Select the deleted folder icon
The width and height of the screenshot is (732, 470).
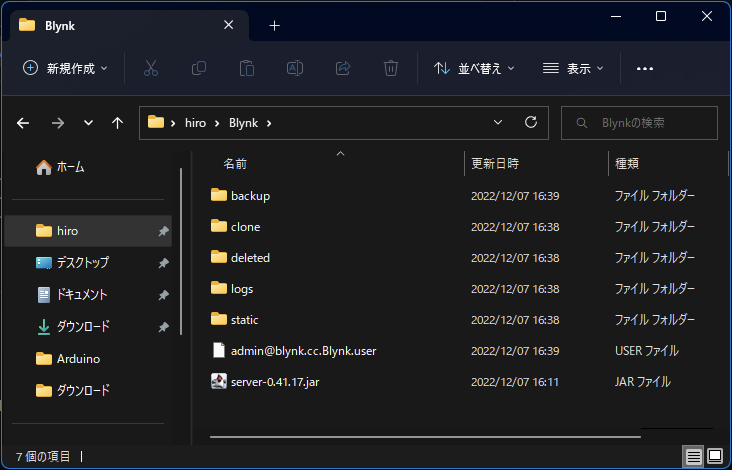[218, 257]
